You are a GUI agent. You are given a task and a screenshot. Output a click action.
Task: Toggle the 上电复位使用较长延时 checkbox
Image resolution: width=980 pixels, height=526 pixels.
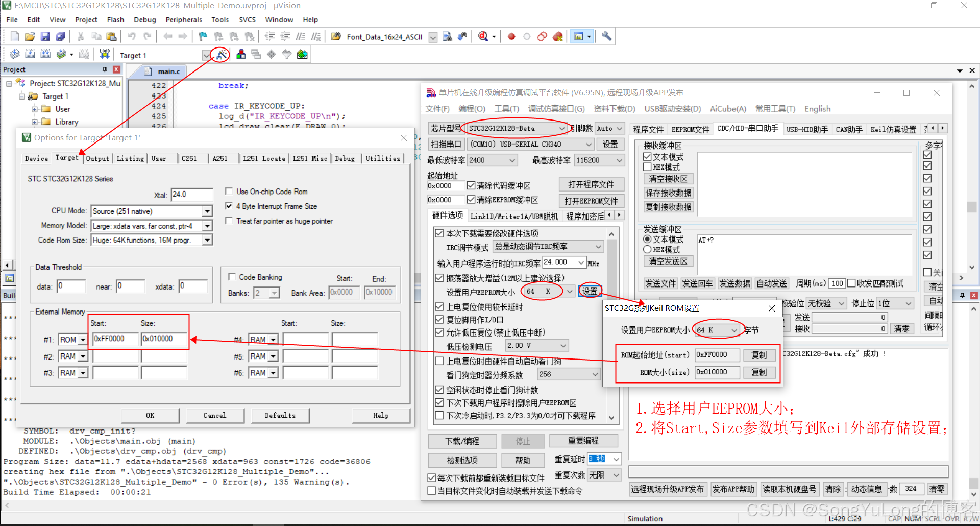point(439,306)
